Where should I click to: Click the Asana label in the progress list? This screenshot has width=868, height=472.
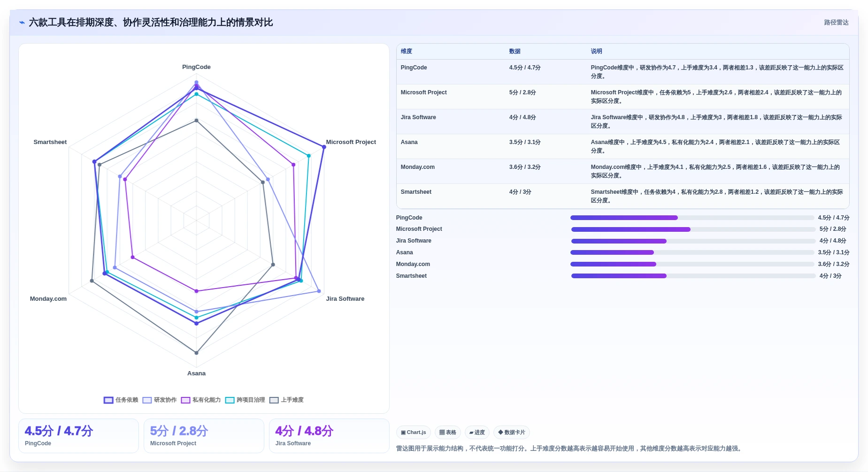pos(404,252)
